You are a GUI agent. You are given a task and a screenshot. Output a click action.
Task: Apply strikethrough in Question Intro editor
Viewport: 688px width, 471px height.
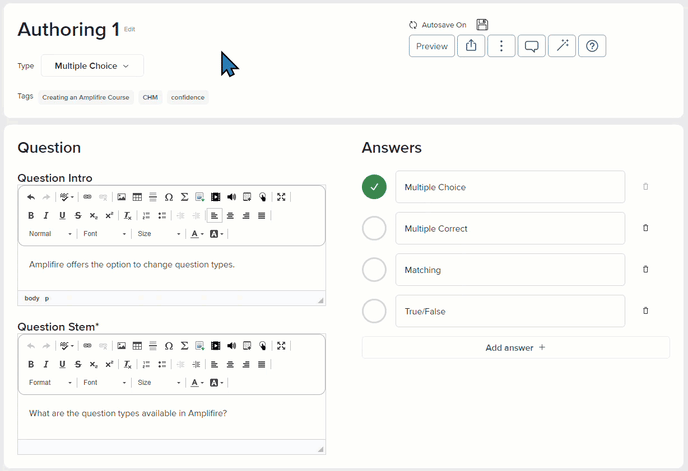(78, 216)
